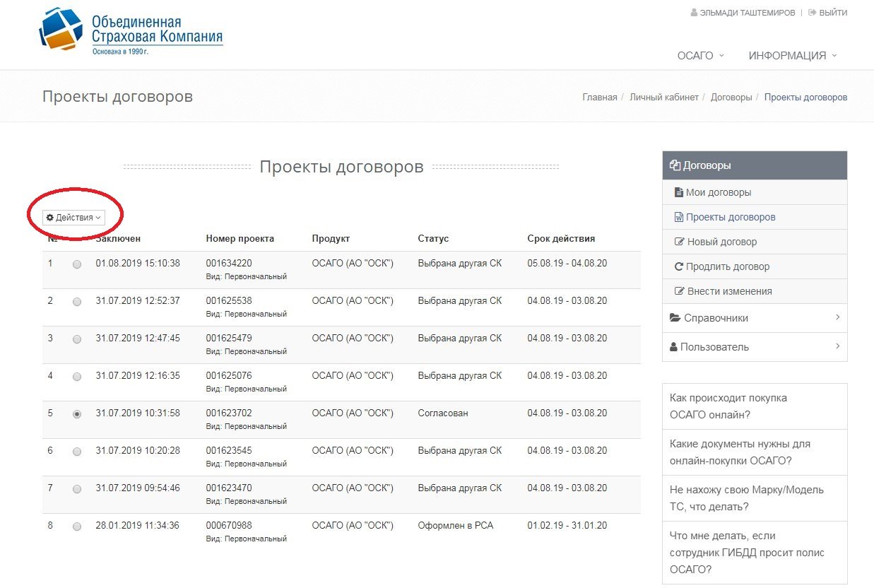The width and height of the screenshot is (874, 588).
Task: Expand the Пользователь section chevron
Action: click(x=837, y=346)
